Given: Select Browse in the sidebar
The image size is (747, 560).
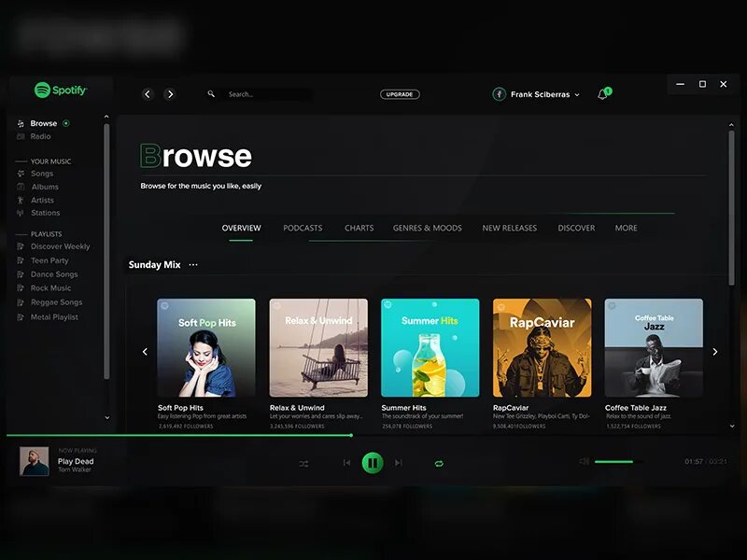Looking at the screenshot, I should pyautogui.click(x=43, y=123).
